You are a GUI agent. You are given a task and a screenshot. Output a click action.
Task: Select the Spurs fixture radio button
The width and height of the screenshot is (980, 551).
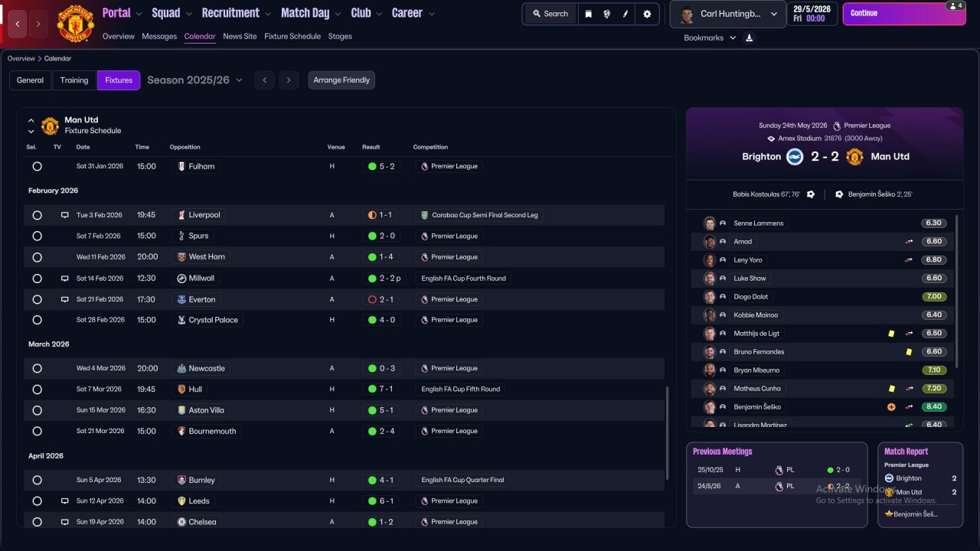pyautogui.click(x=37, y=236)
